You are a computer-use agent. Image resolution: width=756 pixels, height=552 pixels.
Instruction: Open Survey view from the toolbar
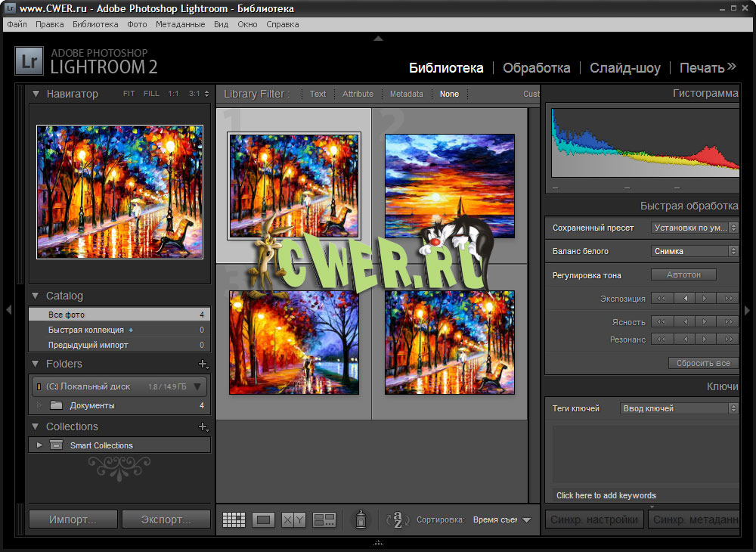(x=324, y=519)
